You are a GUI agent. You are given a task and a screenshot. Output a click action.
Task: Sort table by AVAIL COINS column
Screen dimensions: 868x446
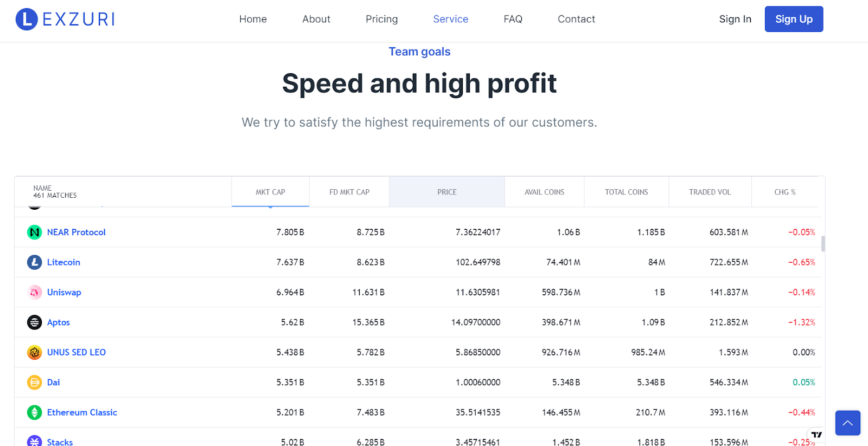pyautogui.click(x=544, y=192)
